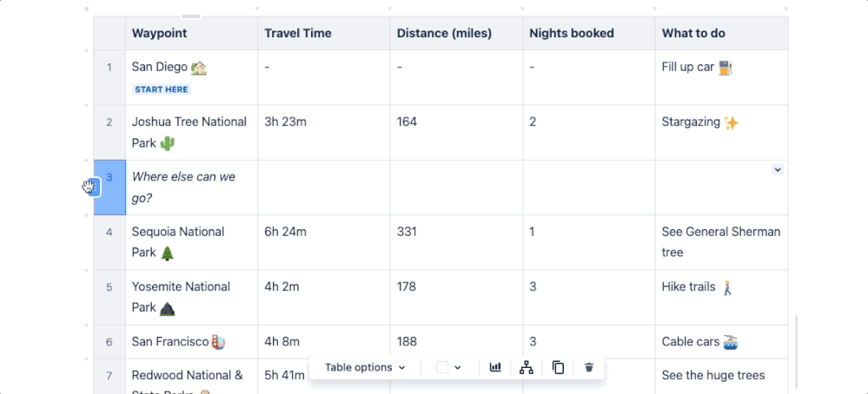Click the diagram hierarchy icon in toolbar
868x394 pixels.
526,367
